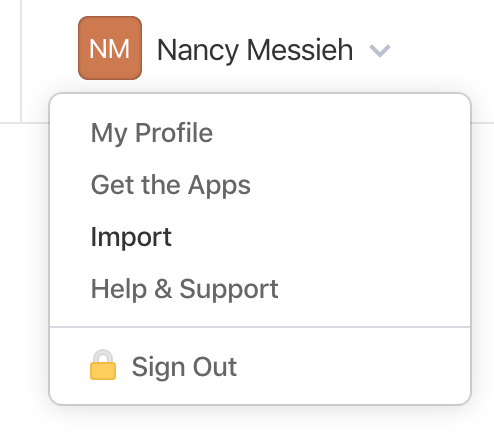The height and width of the screenshot is (436, 494).
Task: View profile via My Profile entry
Action: click(152, 133)
